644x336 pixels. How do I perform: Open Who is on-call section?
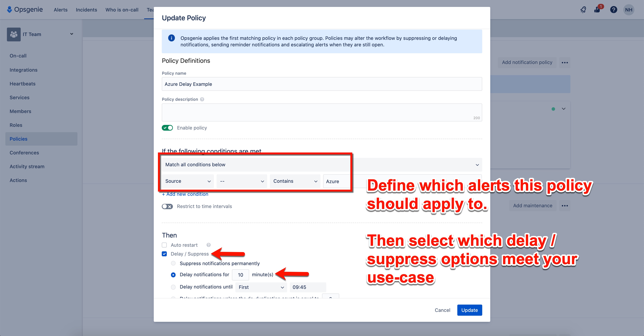[x=122, y=10]
